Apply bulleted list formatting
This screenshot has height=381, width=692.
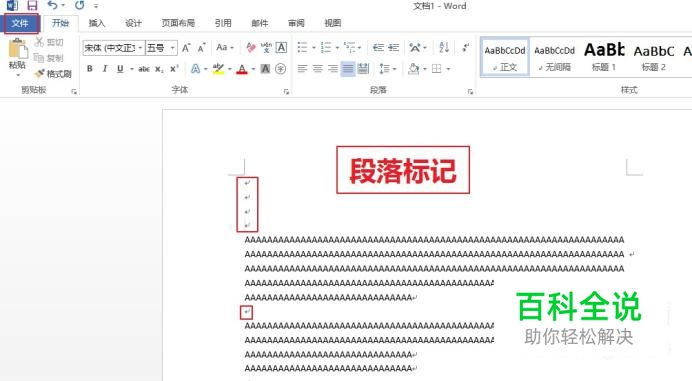pyautogui.click(x=302, y=47)
